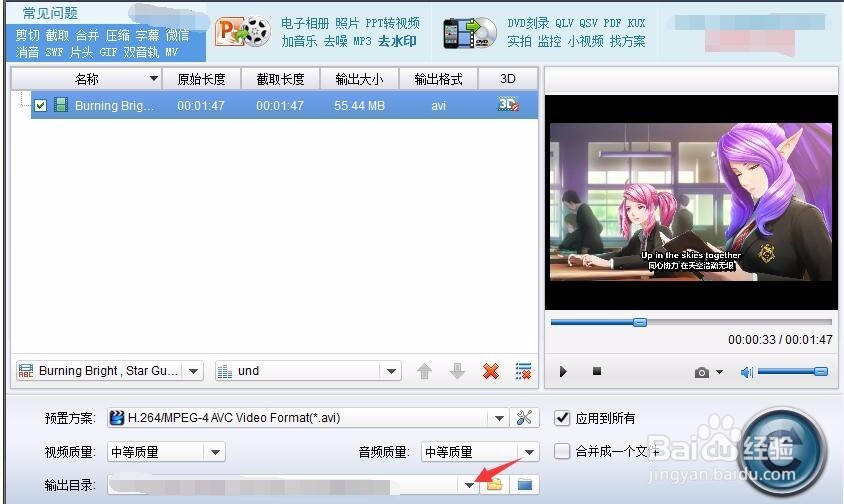Open the 截取 help link
The width and height of the screenshot is (844, 504).
point(57,36)
